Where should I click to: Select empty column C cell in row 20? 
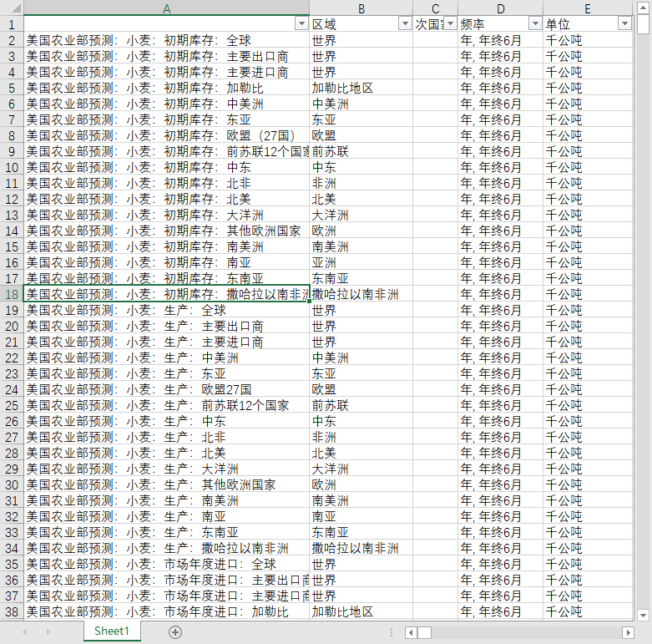coord(435,326)
